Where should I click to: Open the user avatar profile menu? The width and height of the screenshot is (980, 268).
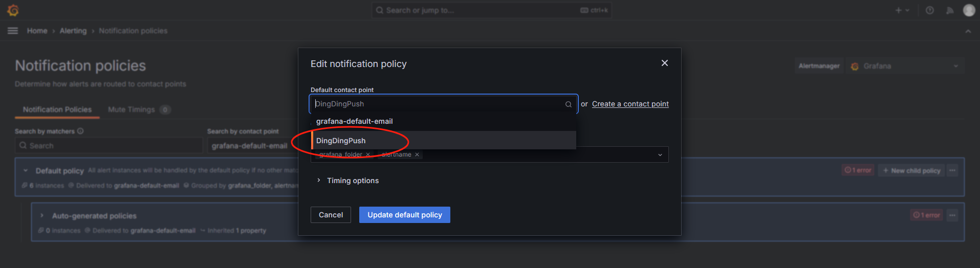[969, 10]
